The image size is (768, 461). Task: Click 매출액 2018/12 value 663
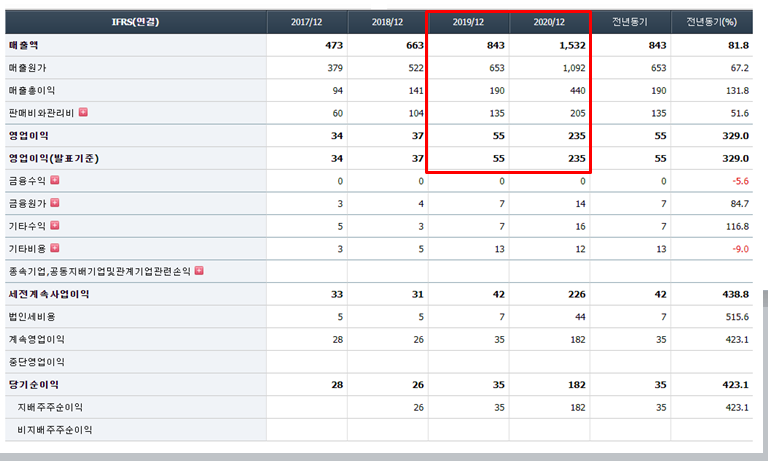(x=415, y=45)
